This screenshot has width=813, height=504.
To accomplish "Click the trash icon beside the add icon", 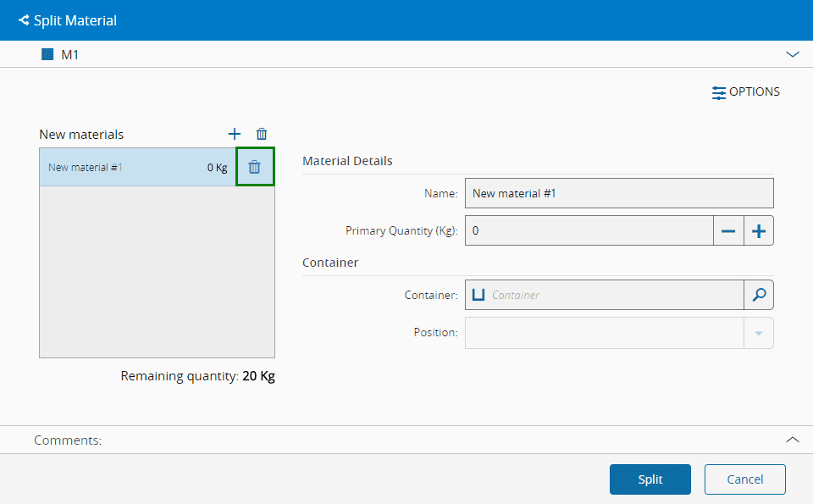I will coord(262,134).
